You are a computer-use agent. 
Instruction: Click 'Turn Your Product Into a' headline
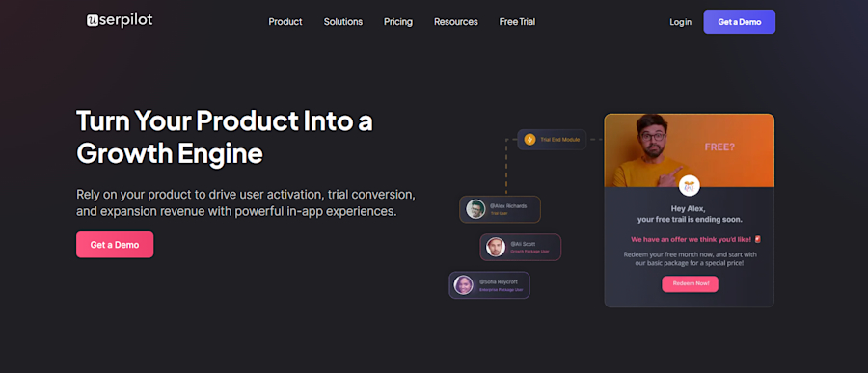click(224, 120)
